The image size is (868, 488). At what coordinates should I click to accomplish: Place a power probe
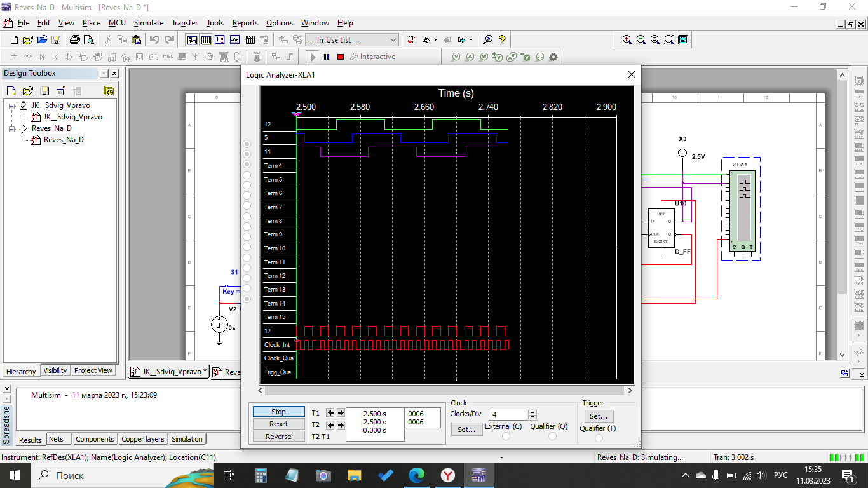pyautogui.click(x=484, y=57)
